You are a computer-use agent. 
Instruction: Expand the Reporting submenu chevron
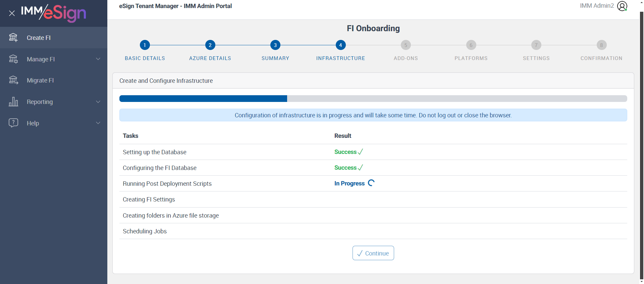[98, 102]
